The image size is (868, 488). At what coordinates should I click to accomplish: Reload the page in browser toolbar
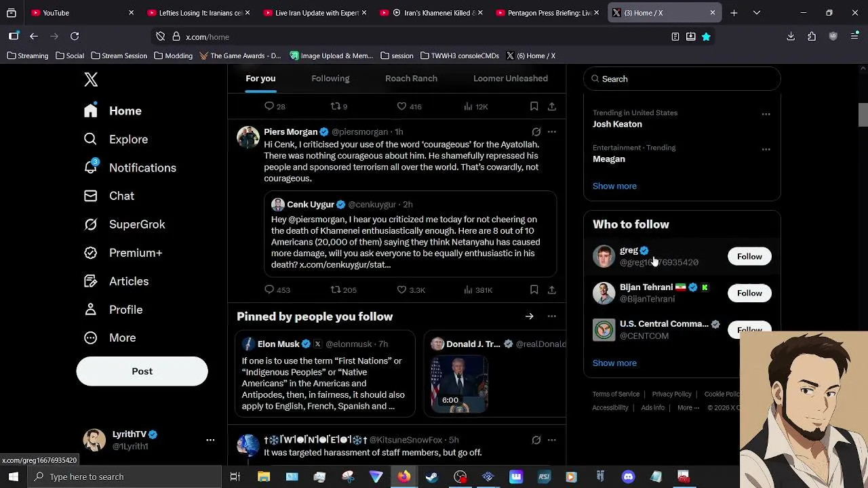click(x=75, y=36)
